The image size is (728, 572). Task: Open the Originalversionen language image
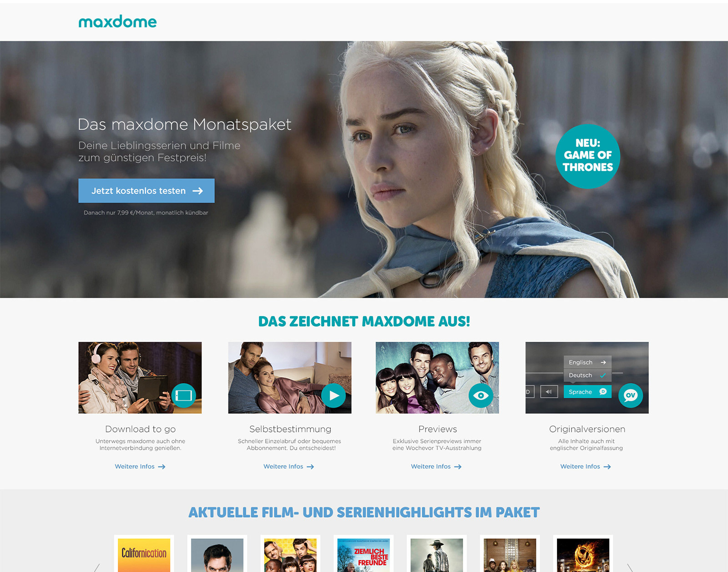(x=587, y=378)
